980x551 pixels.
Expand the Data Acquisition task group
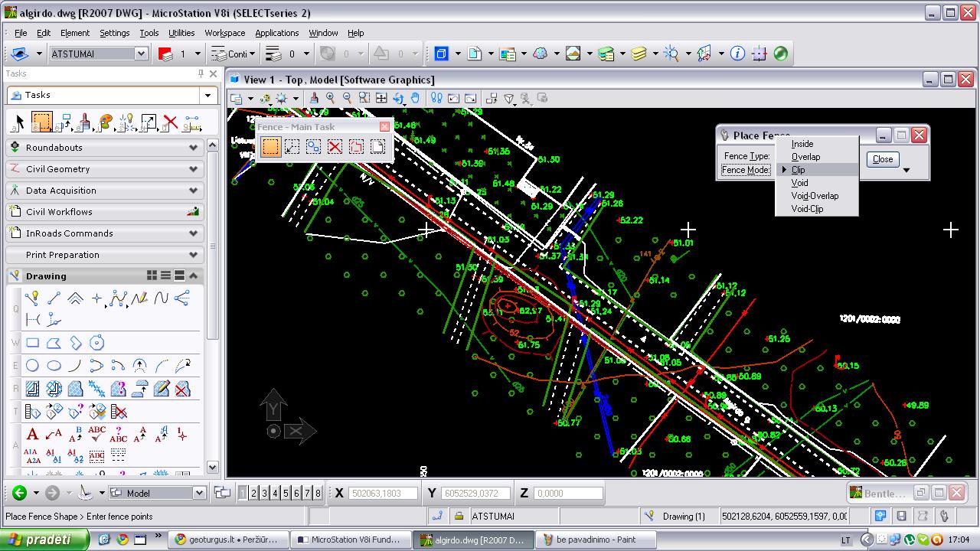coord(105,191)
